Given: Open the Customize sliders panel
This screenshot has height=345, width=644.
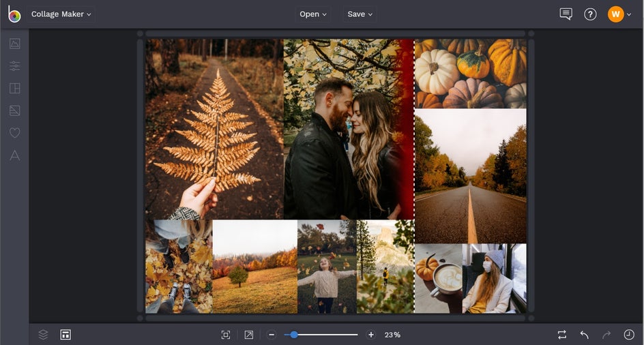Looking at the screenshot, I should click(14, 66).
